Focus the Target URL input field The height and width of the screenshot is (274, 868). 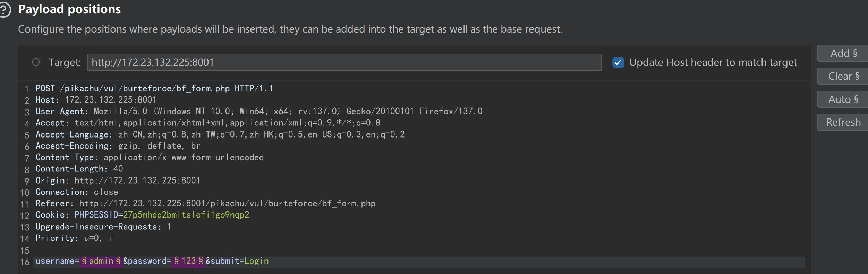344,62
